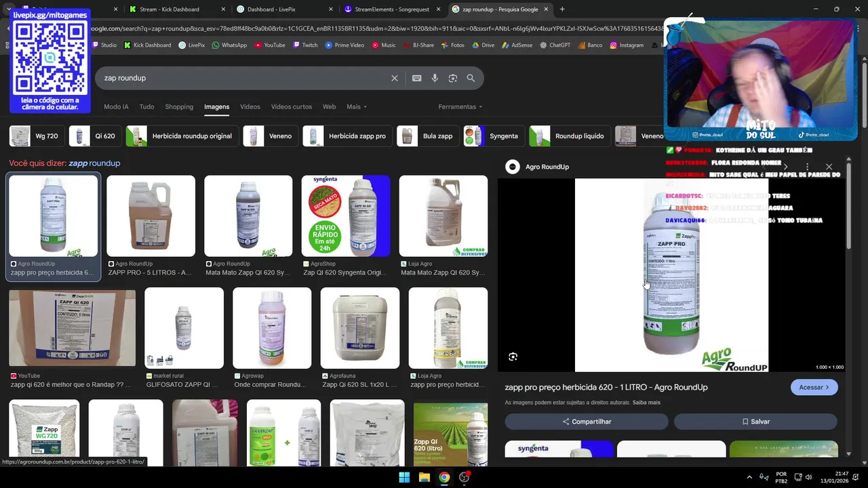This screenshot has height=488, width=868.
Task: Select the Shopping search tab
Action: 179,106
